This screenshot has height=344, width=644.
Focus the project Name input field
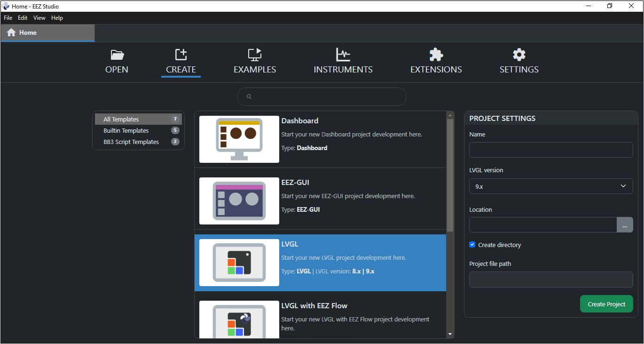pos(551,150)
